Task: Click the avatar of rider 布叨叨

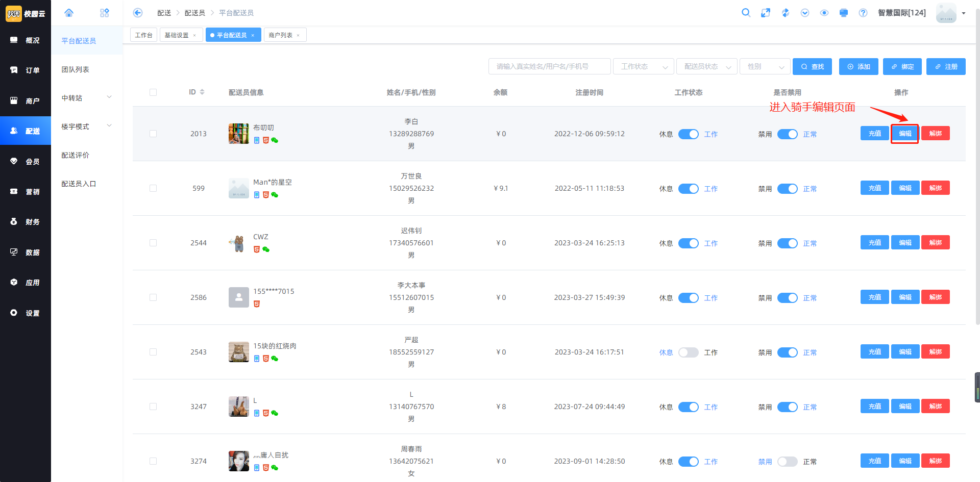Action: [x=238, y=134]
